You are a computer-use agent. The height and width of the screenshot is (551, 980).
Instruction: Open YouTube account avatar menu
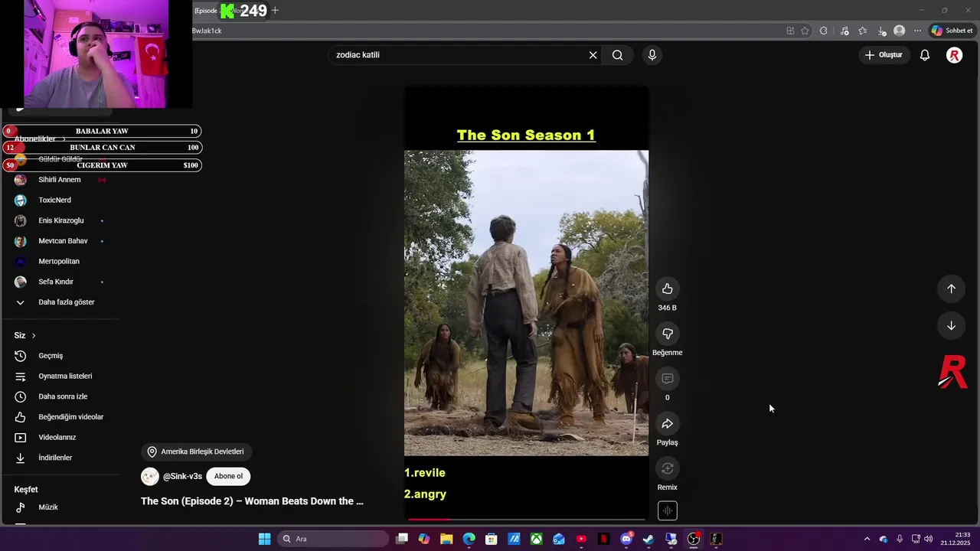point(954,55)
